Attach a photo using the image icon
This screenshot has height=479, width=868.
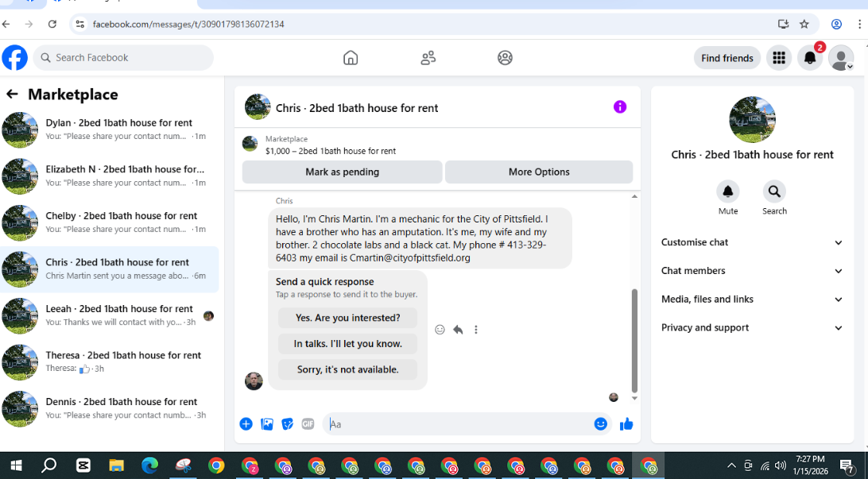[267, 423]
